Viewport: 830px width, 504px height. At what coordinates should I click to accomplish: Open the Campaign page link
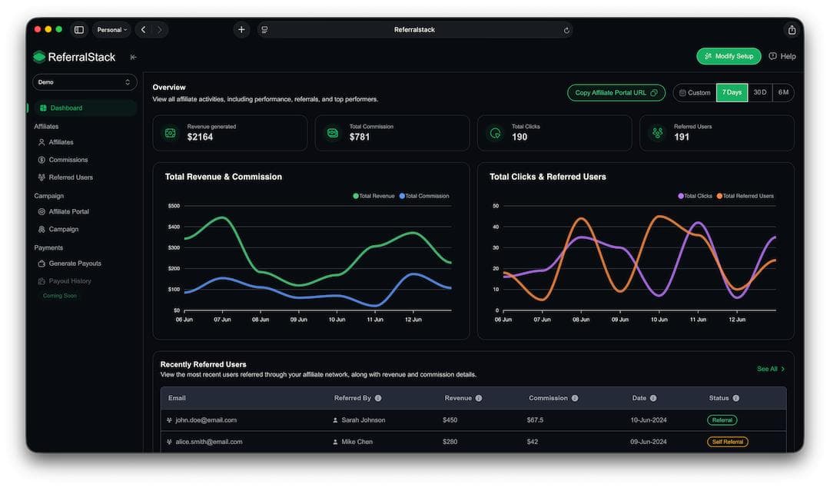coord(58,229)
